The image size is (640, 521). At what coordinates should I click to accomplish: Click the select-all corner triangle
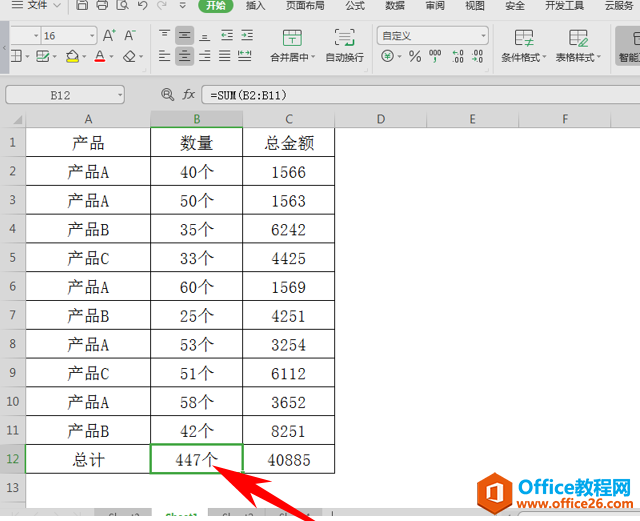coord(18,119)
